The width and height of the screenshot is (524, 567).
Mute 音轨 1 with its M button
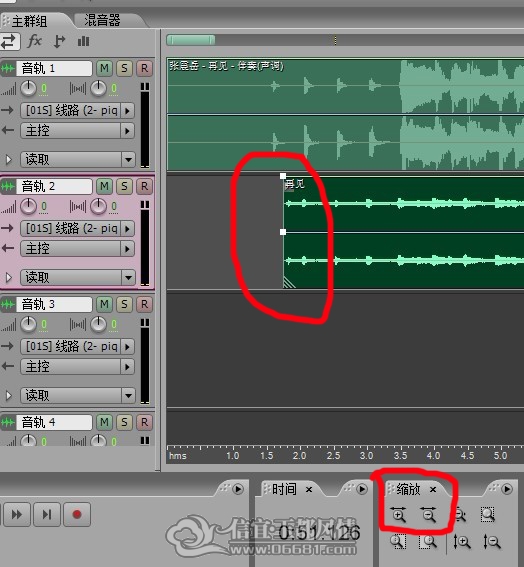[x=104, y=68]
